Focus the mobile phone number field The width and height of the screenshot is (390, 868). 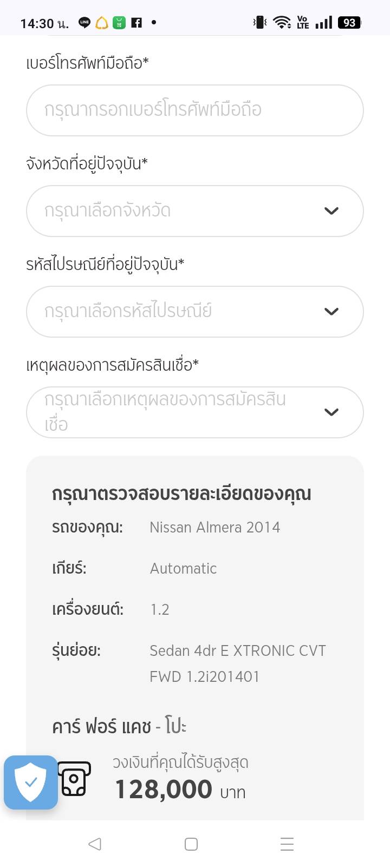click(x=194, y=110)
